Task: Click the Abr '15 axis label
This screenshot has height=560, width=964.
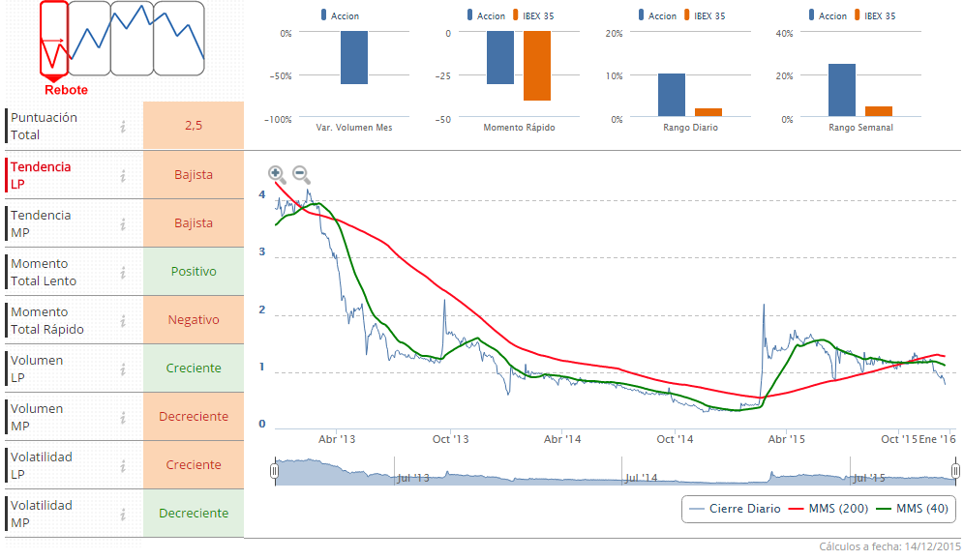Action: pyautogui.click(x=787, y=439)
